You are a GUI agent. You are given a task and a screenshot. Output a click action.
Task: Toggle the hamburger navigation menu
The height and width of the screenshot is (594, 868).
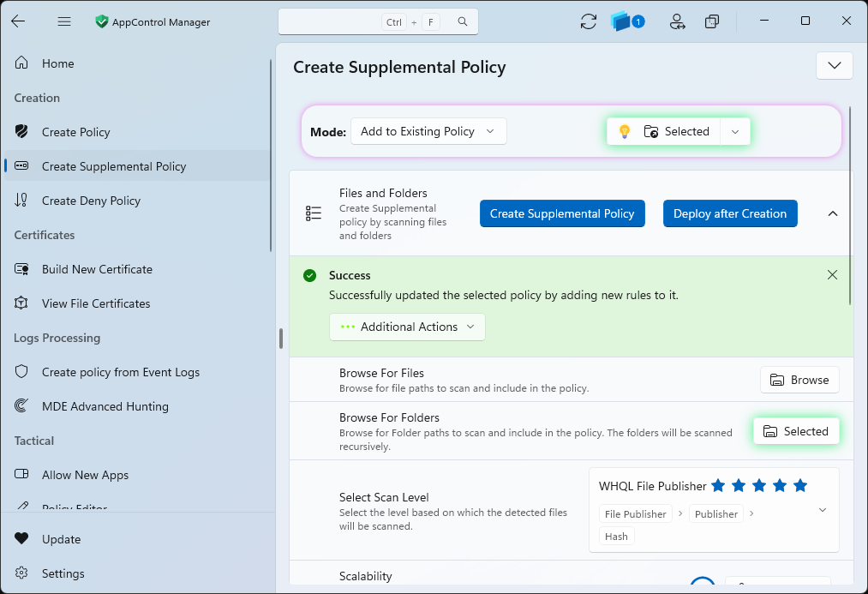point(64,21)
